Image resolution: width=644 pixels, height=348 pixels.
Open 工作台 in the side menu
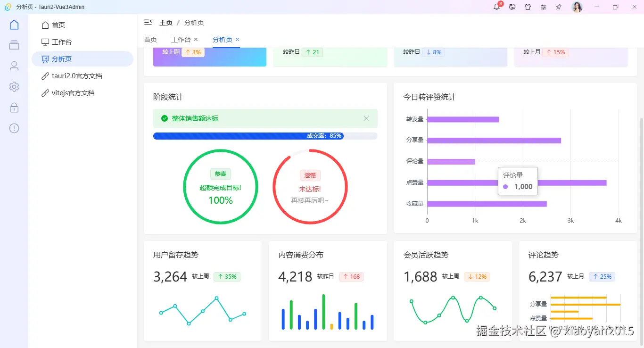pyautogui.click(x=83, y=42)
